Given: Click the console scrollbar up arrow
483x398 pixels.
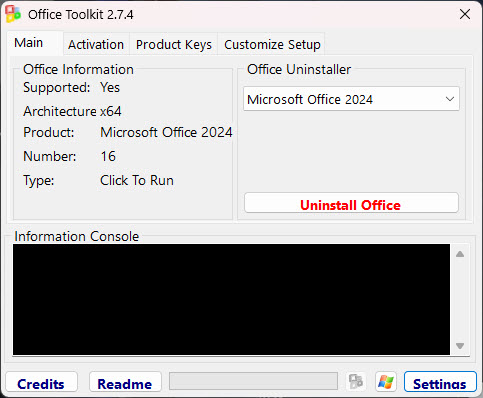Looking at the screenshot, I should pos(460,254).
